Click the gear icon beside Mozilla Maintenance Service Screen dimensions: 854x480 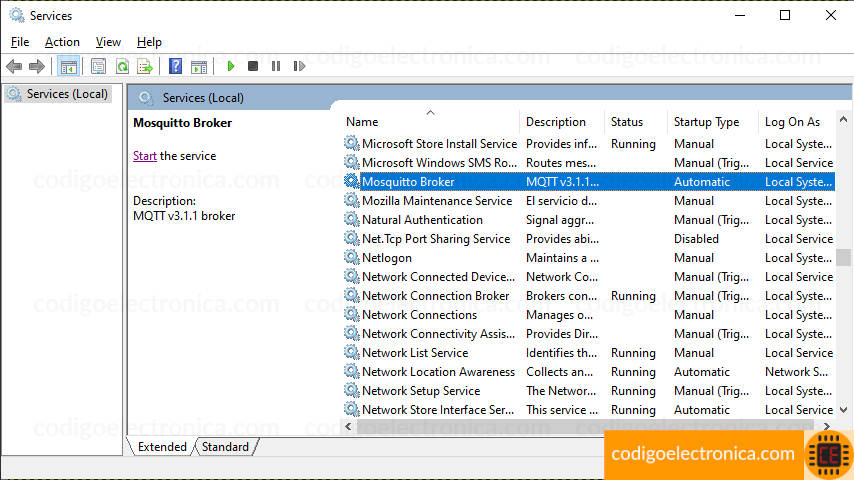pos(352,200)
